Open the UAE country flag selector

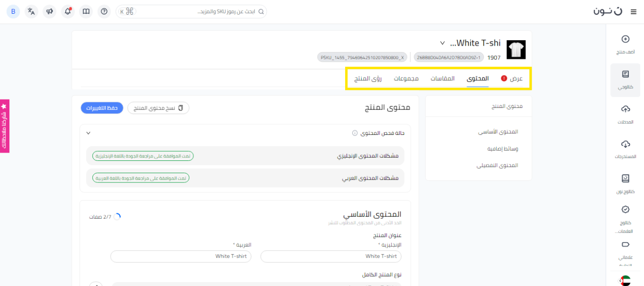(625, 281)
